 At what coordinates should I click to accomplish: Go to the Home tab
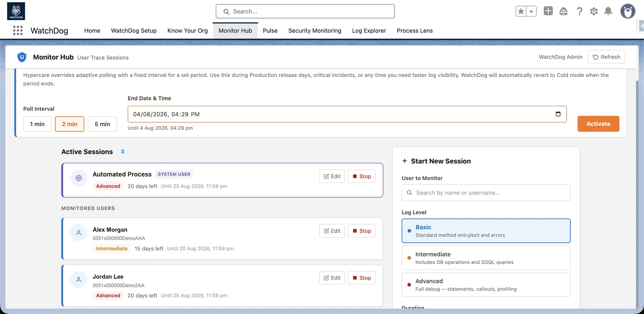pos(92,31)
